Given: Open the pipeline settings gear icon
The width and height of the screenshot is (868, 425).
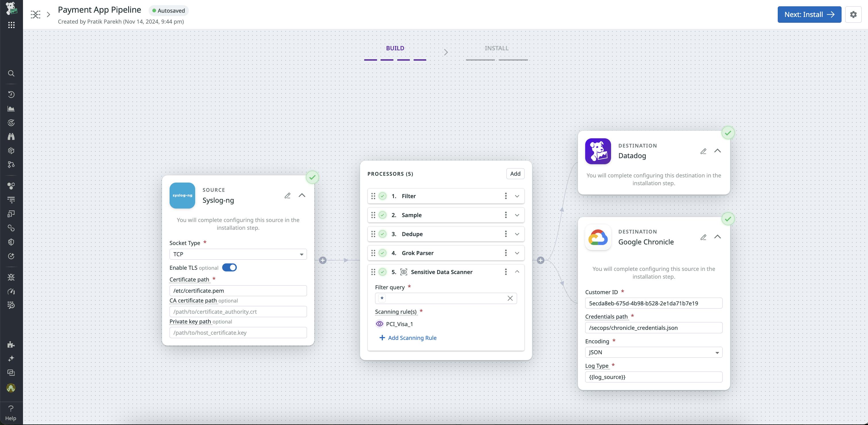Looking at the screenshot, I should (x=853, y=14).
